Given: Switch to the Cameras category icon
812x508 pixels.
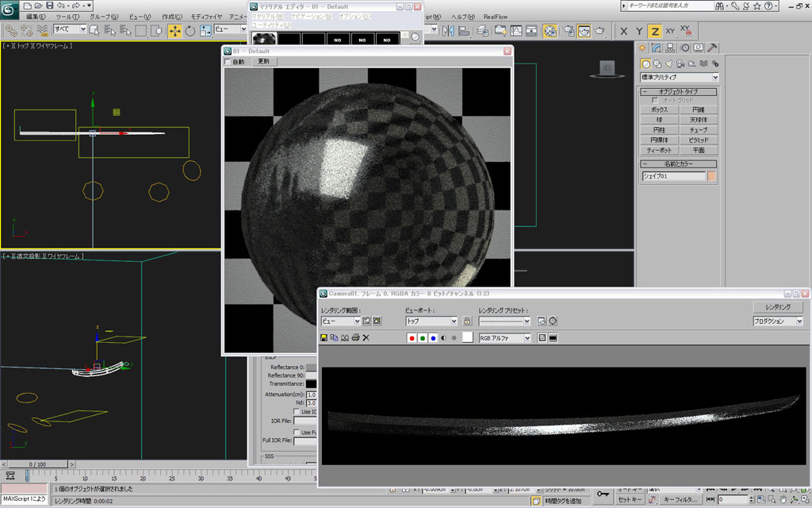Looking at the screenshot, I should pos(681,63).
